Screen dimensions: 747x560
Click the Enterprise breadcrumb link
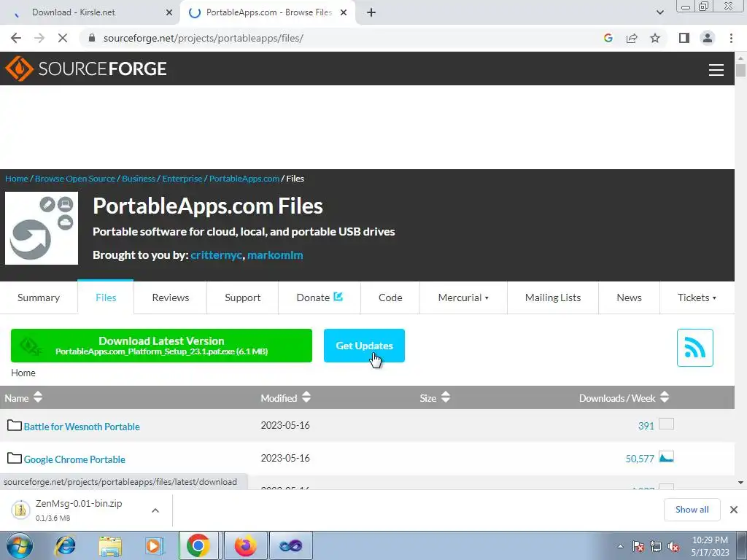point(182,179)
